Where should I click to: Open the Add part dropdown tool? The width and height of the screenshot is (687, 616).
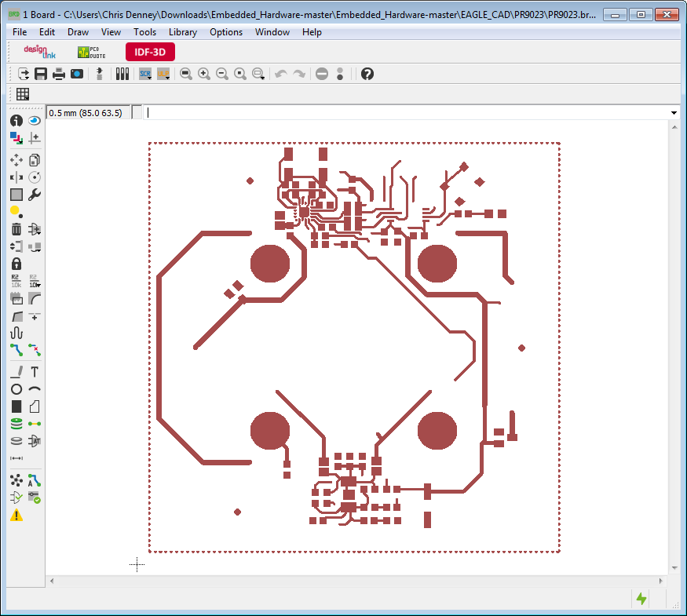[35, 229]
